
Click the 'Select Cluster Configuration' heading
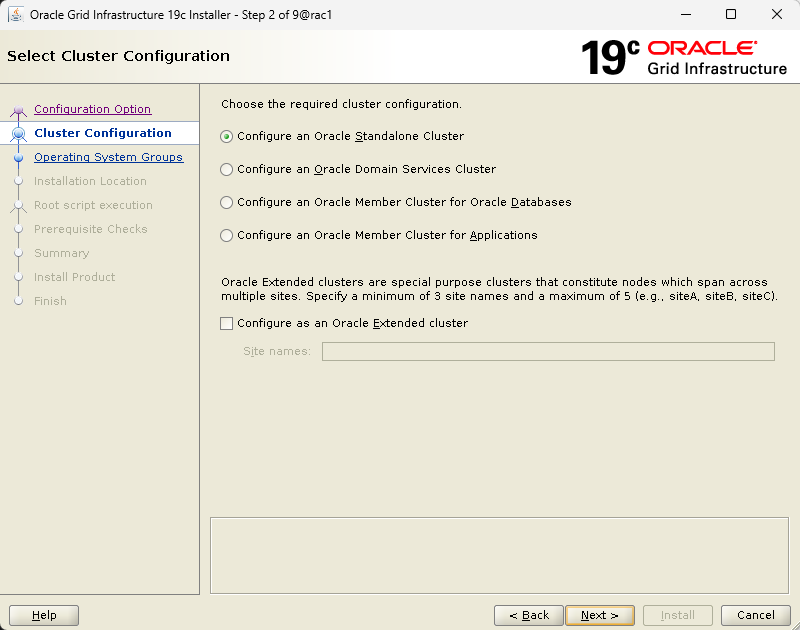(x=118, y=56)
